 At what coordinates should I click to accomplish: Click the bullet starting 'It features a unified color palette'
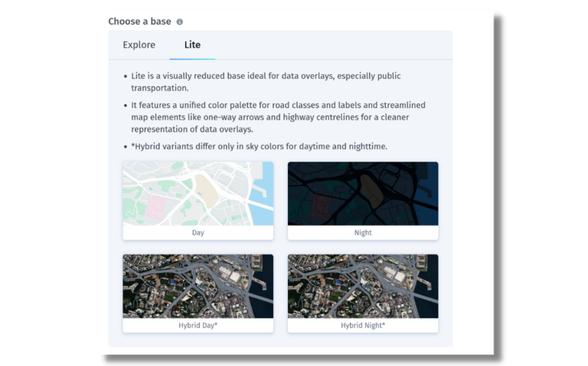click(x=278, y=117)
